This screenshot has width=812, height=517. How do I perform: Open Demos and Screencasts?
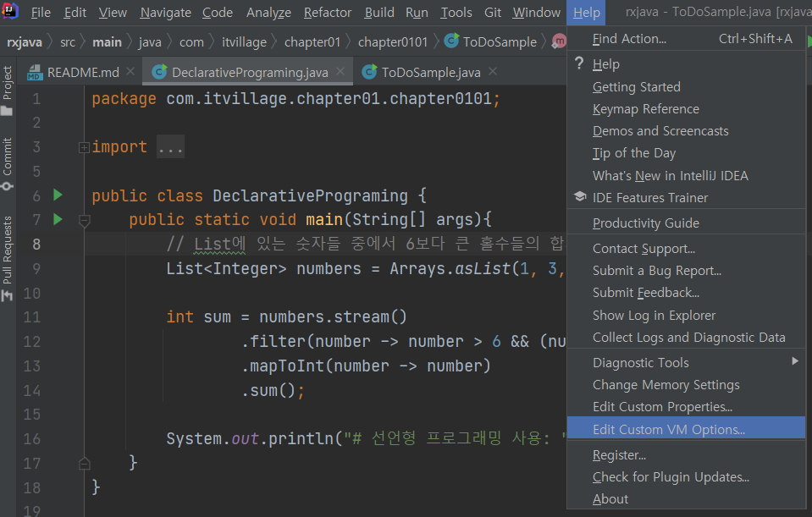[x=686, y=131]
